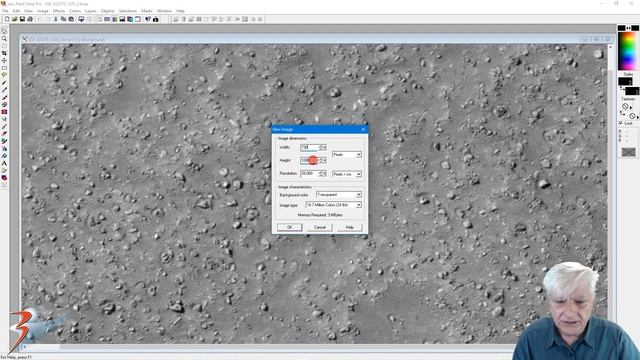Click the padlock toolbar icon
640x360 pixels.
pos(156,19)
